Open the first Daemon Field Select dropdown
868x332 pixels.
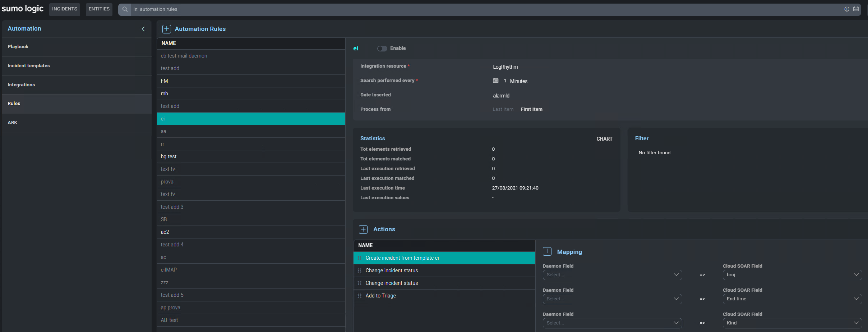click(x=612, y=275)
